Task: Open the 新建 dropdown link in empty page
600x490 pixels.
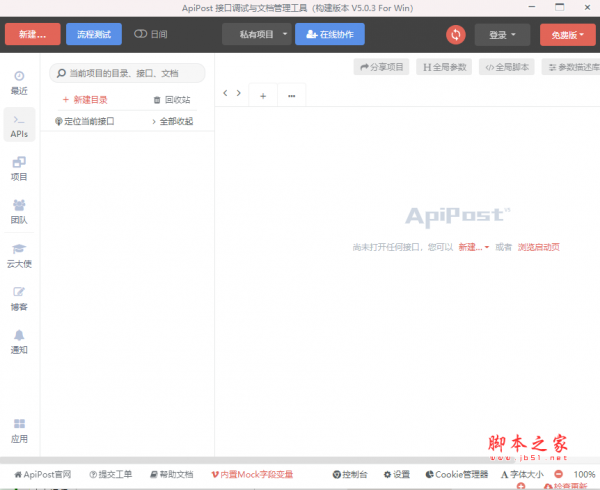Action: coord(474,247)
